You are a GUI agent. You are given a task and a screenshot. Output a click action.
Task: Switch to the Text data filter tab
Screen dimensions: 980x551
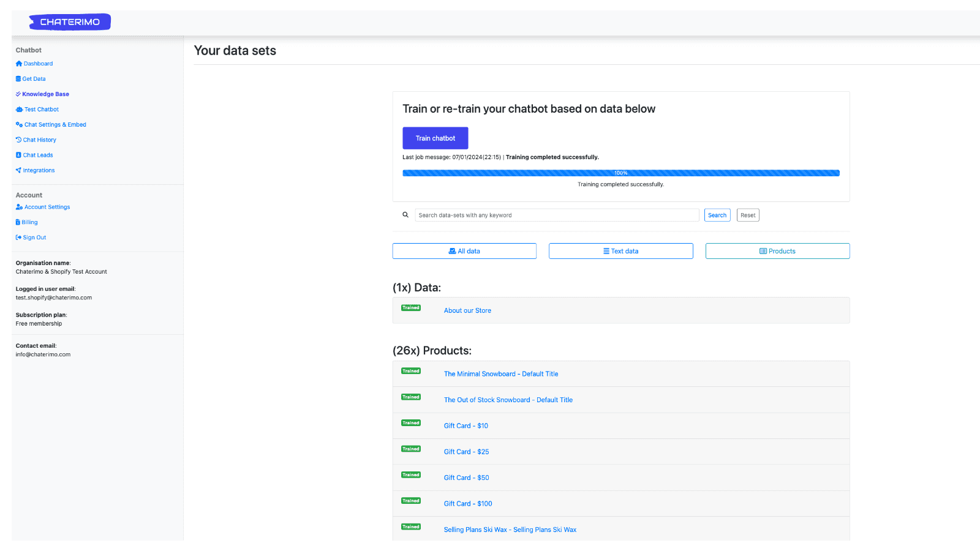coord(620,251)
